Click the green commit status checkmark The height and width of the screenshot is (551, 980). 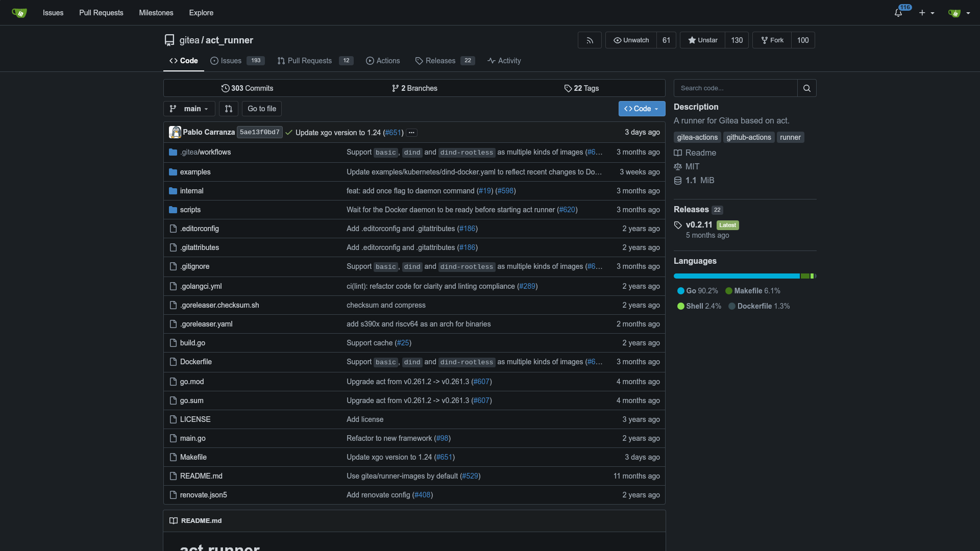pyautogui.click(x=289, y=133)
